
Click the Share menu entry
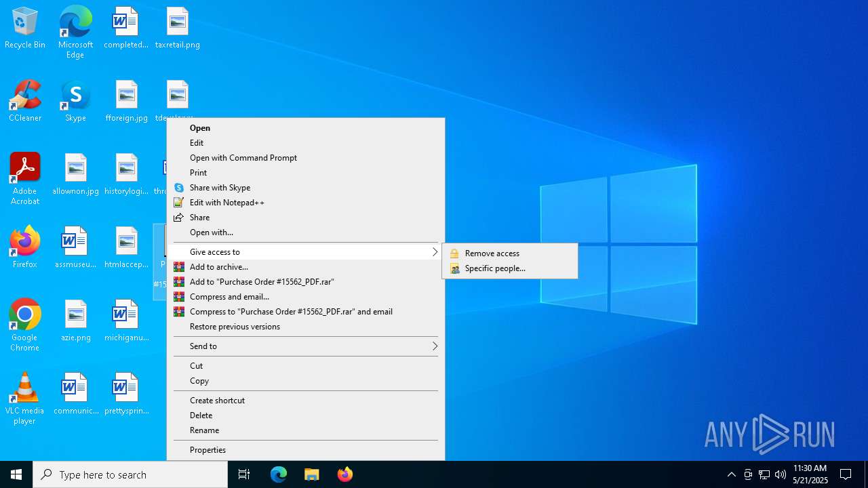click(x=306, y=218)
